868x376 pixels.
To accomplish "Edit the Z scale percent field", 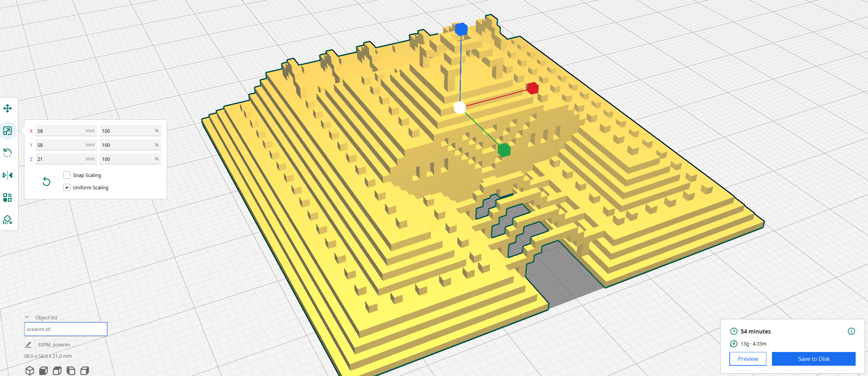I will tap(130, 159).
